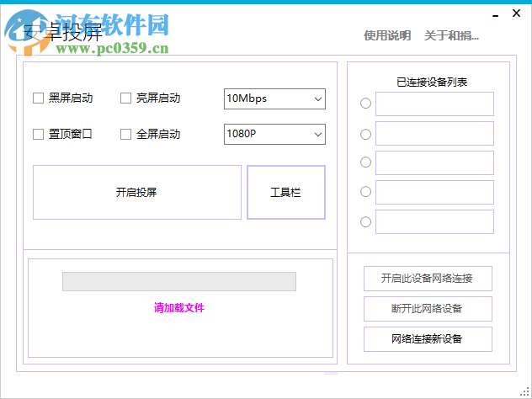Screen dimensions: 532x399
Task: Click 开启此设备网络连接 button
Action: point(428,279)
